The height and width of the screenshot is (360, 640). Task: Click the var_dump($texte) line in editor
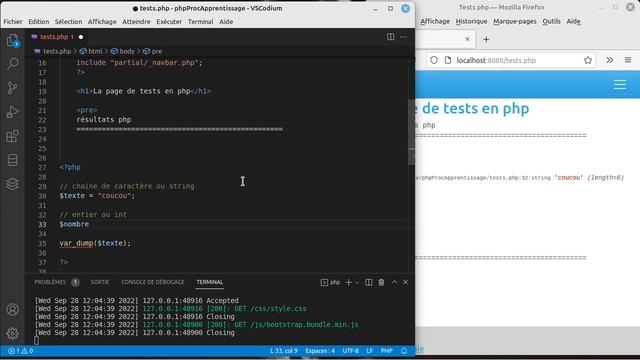tap(95, 243)
